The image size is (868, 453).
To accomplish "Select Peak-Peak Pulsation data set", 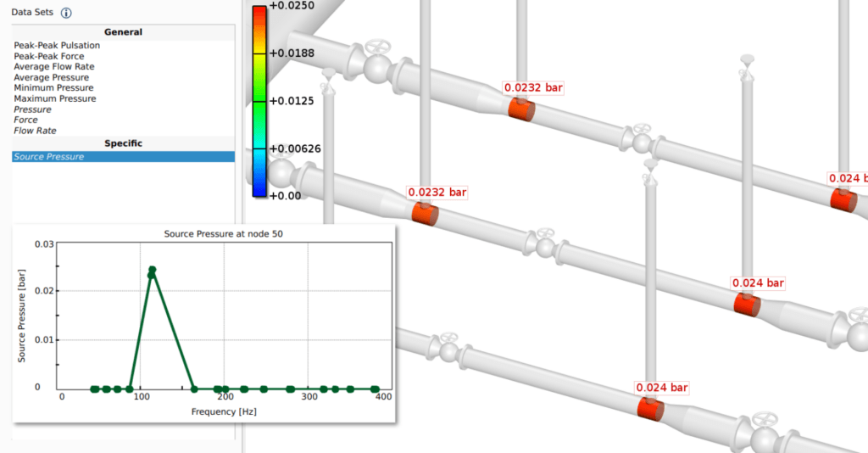I will pyautogui.click(x=57, y=46).
